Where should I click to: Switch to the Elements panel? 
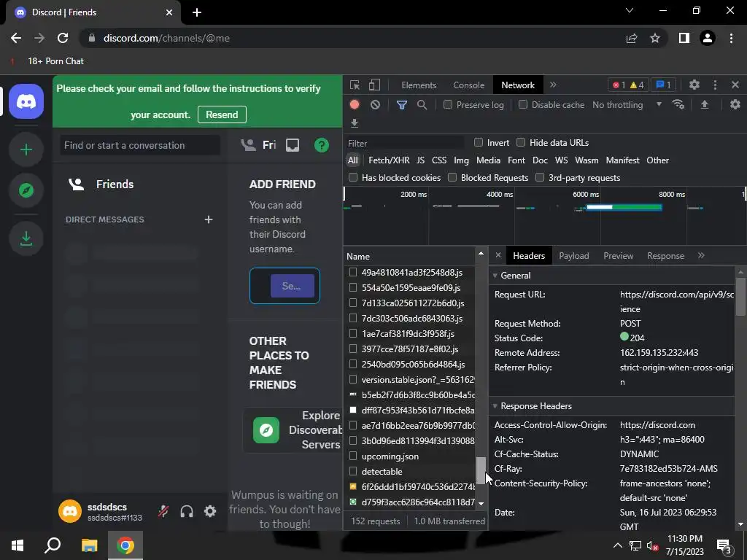(419, 85)
